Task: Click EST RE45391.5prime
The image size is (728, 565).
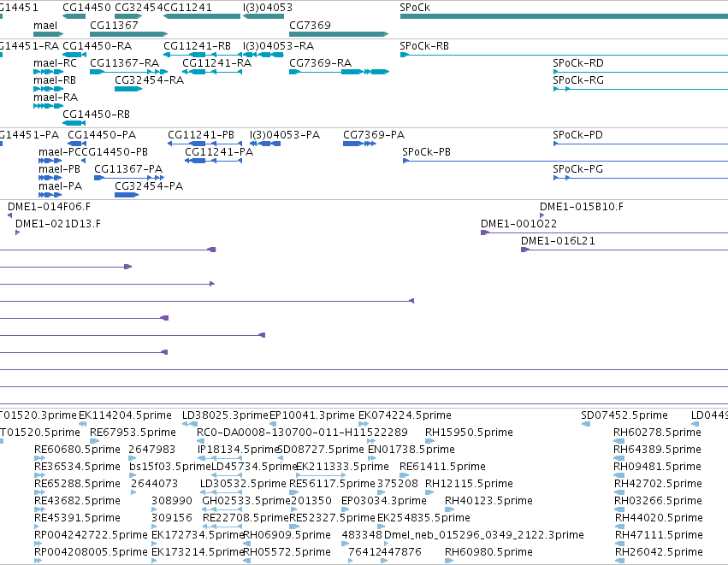Action: 77,518
